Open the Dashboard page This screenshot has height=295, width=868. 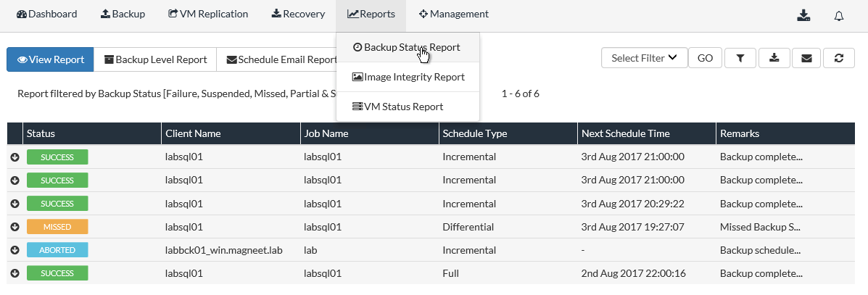(x=46, y=14)
